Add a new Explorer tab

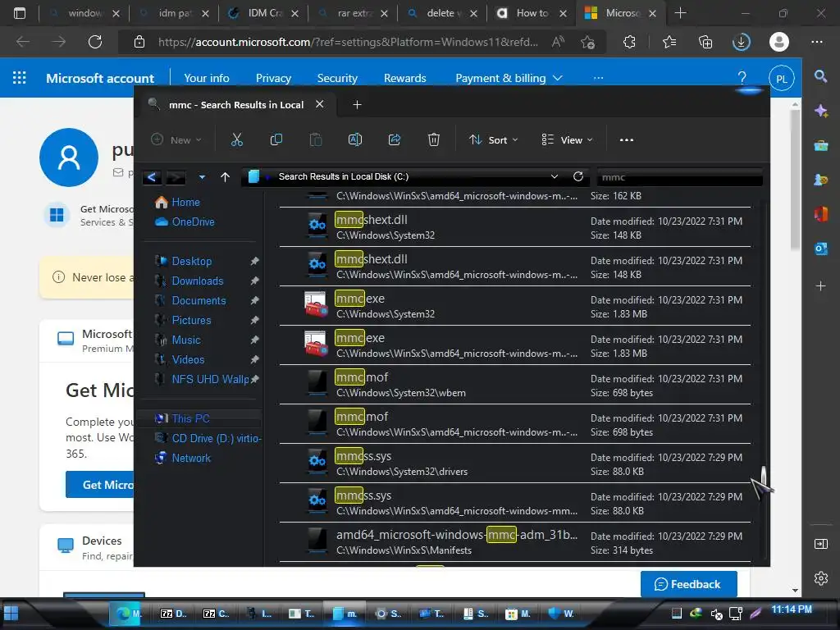click(x=358, y=104)
